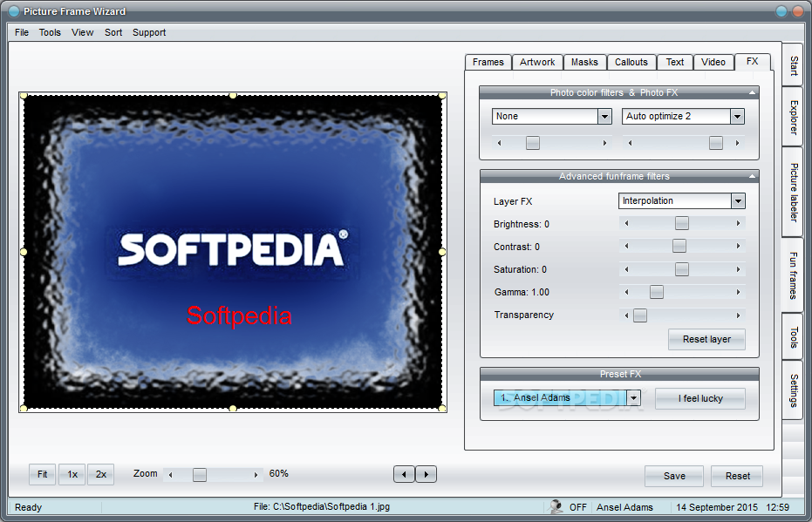Image resolution: width=812 pixels, height=522 pixels.
Task: Increase Zoom with right arrow
Action: click(256, 475)
